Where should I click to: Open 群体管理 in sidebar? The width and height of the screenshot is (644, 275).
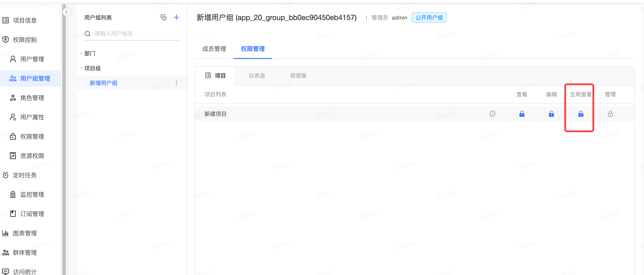coord(25,252)
